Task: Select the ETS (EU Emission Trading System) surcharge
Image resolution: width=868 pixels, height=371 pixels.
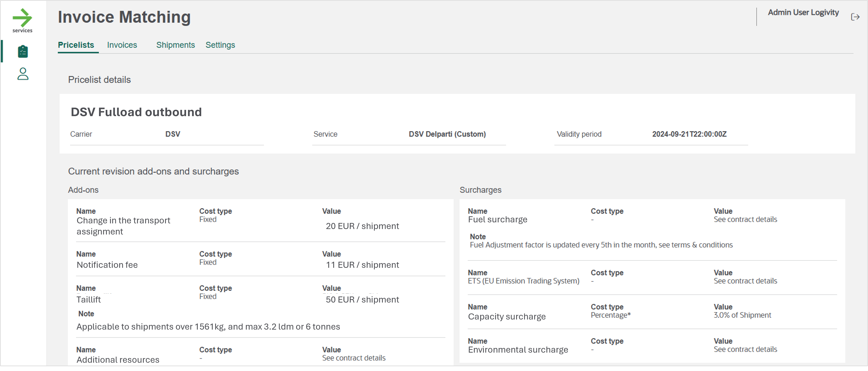Action: (524, 281)
